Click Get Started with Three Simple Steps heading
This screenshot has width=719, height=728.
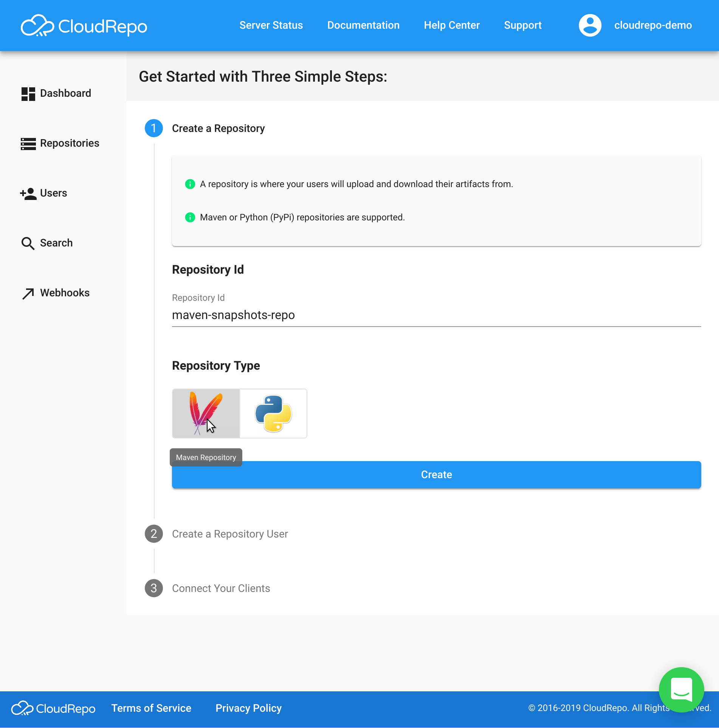coord(263,77)
